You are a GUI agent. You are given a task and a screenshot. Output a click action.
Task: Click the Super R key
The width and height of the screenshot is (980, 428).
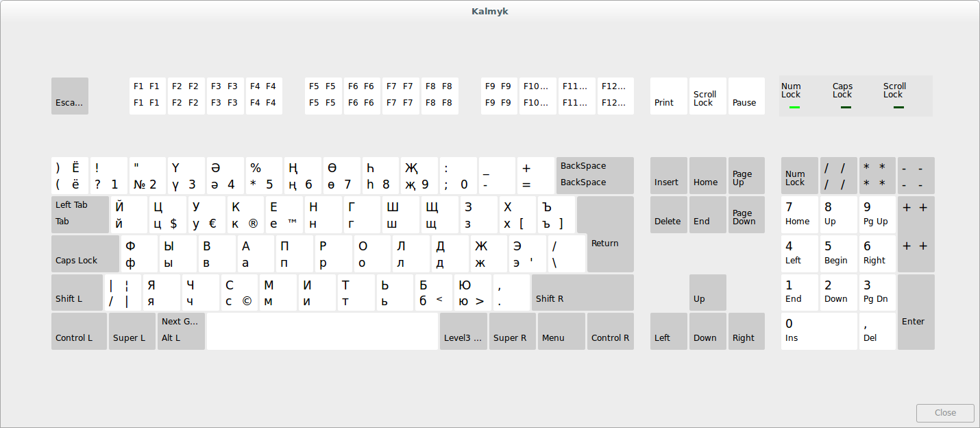pos(513,331)
